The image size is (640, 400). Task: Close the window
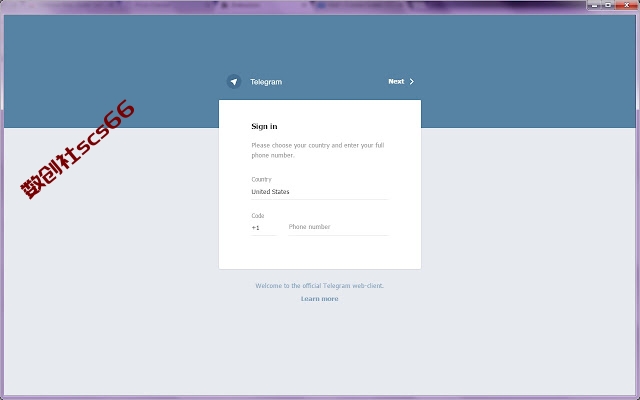coord(627,5)
